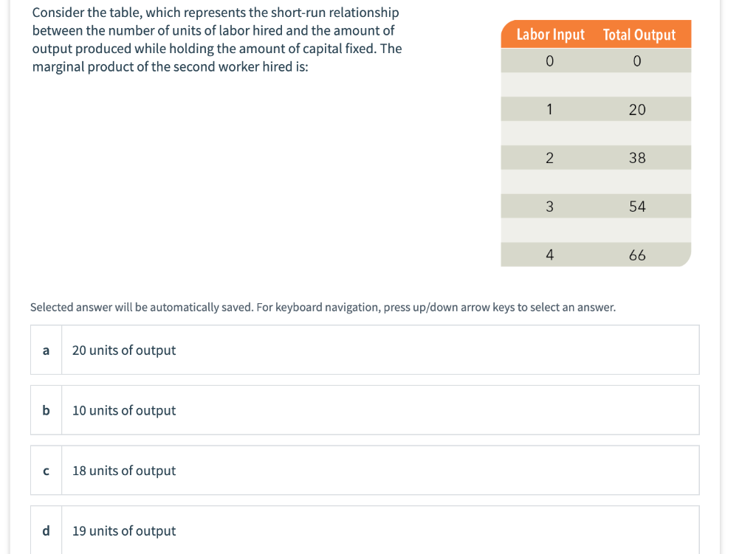Click the table row showing labor input 4
The height and width of the screenshot is (554, 756).
pyautogui.click(x=596, y=255)
